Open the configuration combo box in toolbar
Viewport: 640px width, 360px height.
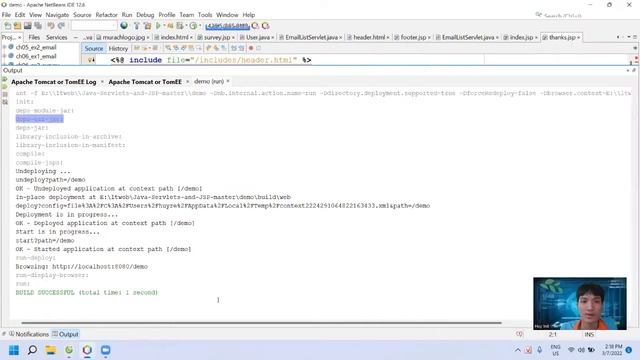tap(94, 26)
